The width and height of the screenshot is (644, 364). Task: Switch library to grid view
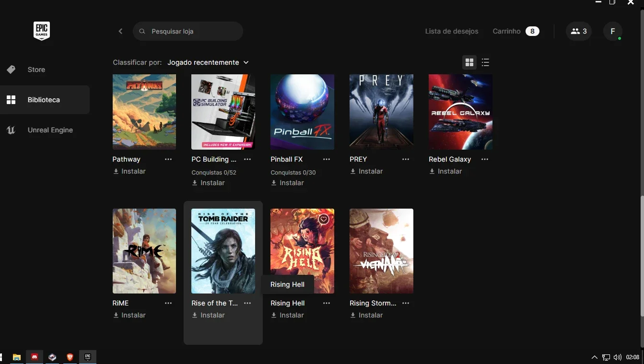pyautogui.click(x=469, y=62)
